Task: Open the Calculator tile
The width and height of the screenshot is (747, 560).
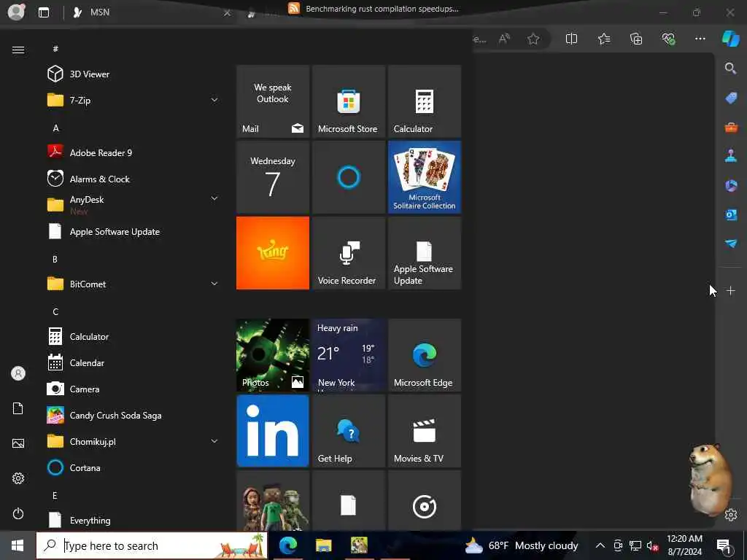Action: (x=425, y=101)
